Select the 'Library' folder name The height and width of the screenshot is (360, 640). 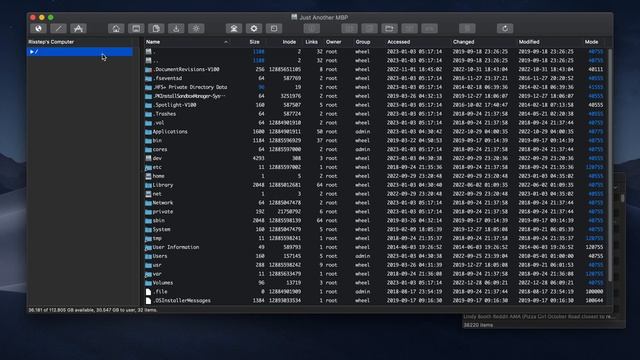pos(163,185)
